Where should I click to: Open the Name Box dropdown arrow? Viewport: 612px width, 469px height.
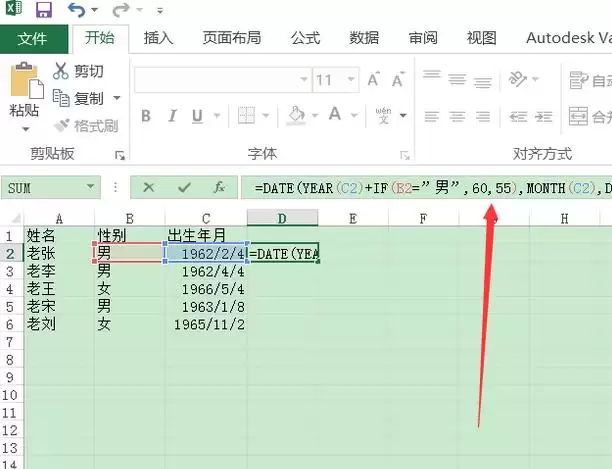pos(91,187)
